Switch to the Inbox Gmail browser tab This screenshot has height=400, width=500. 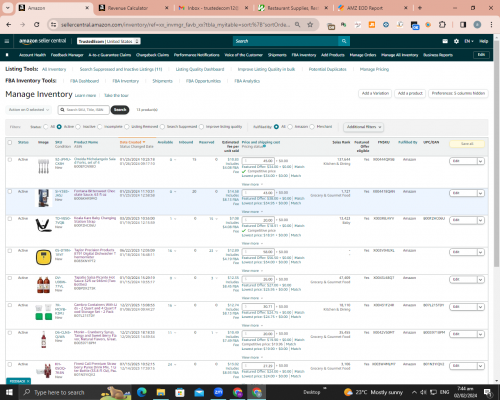(x=213, y=8)
